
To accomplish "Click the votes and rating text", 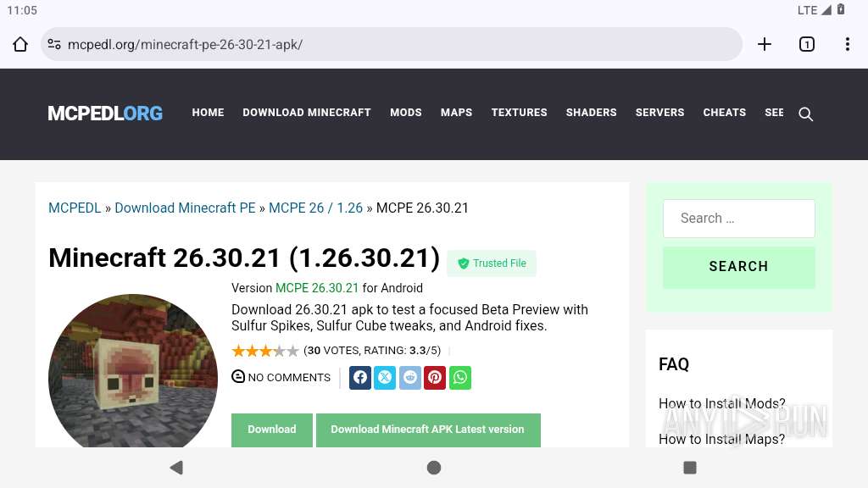I will point(372,351).
